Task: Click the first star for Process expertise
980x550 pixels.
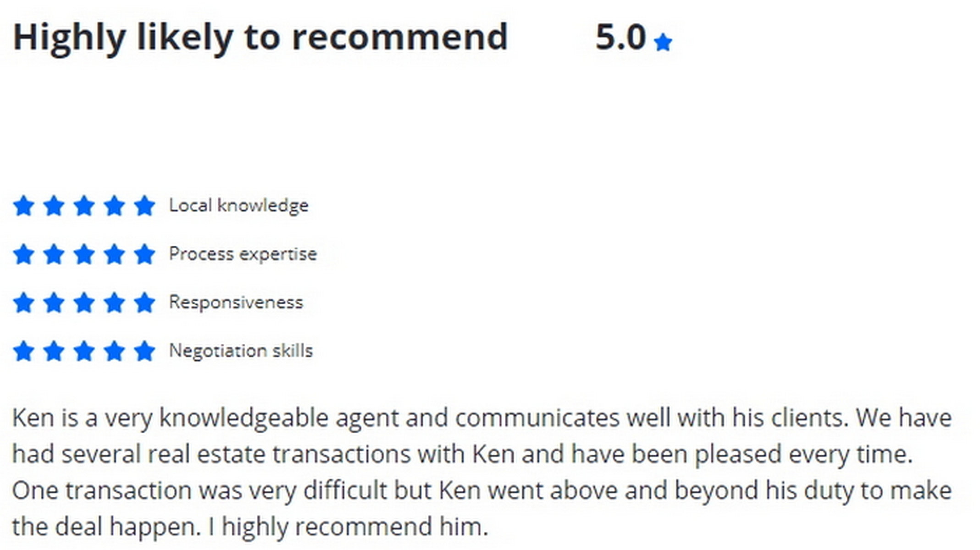Action: click(24, 254)
